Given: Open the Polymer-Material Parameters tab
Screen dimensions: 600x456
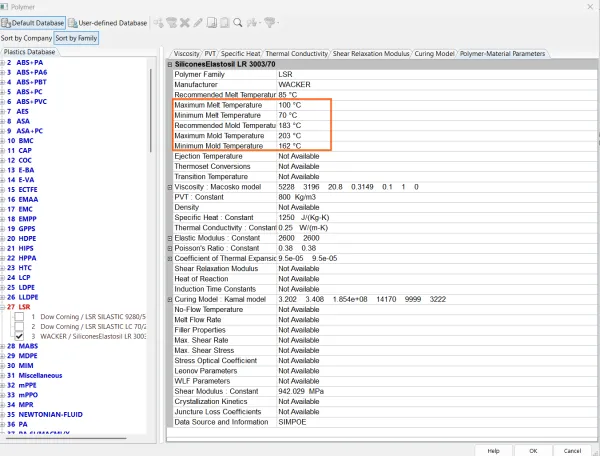Looking at the screenshot, I should pyautogui.click(x=502, y=54).
